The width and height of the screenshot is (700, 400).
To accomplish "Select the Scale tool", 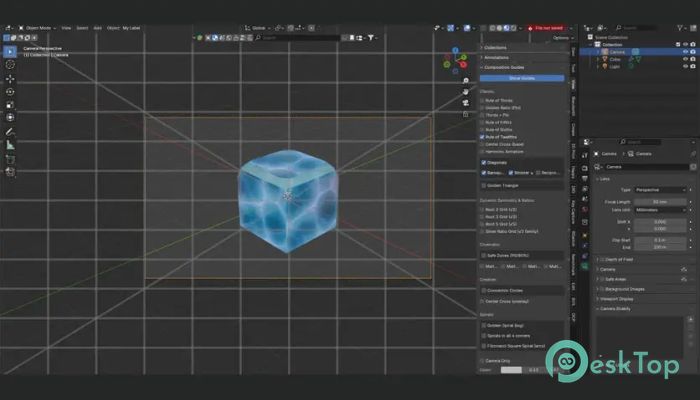I will [x=10, y=105].
